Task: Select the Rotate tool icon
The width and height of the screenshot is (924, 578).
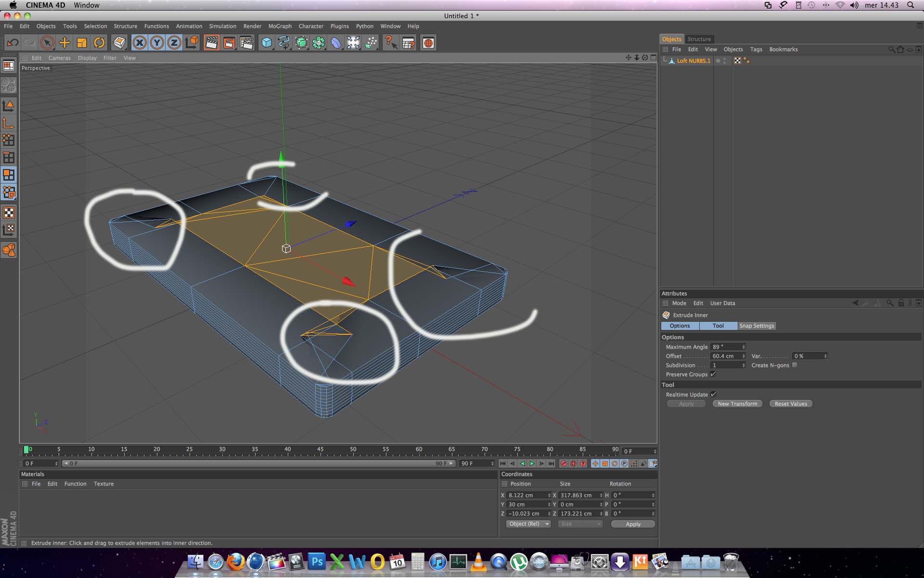Action: click(x=99, y=43)
